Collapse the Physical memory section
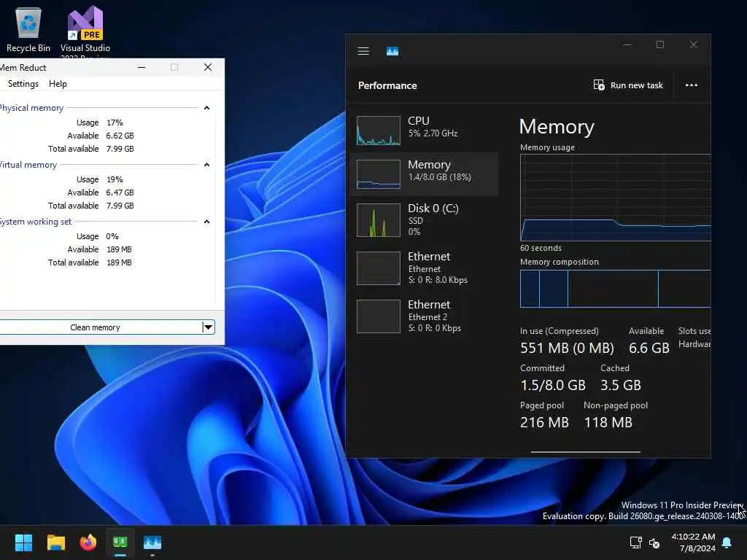Screen dimensions: 747x560 (x=206, y=108)
